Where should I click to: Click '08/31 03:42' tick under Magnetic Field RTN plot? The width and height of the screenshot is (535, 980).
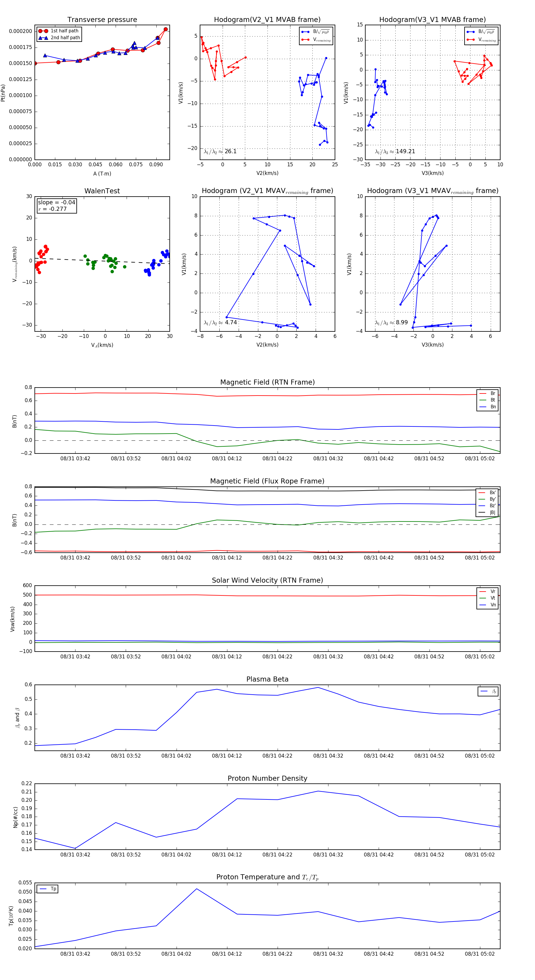pyautogui.click(x=75, y=459)
